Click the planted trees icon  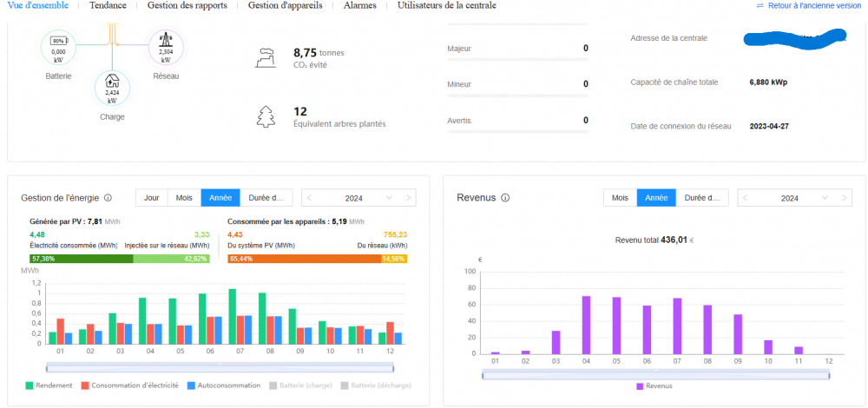pyautogui.click(x=266, y=116)
